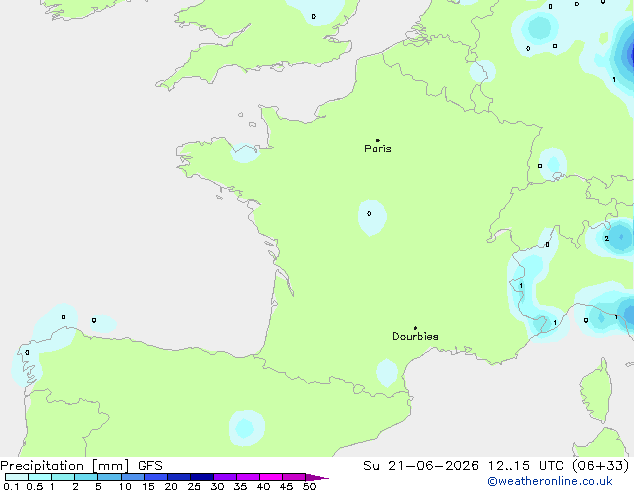Click the legend label "25"
634x490 pixels.
pos(194,486)
